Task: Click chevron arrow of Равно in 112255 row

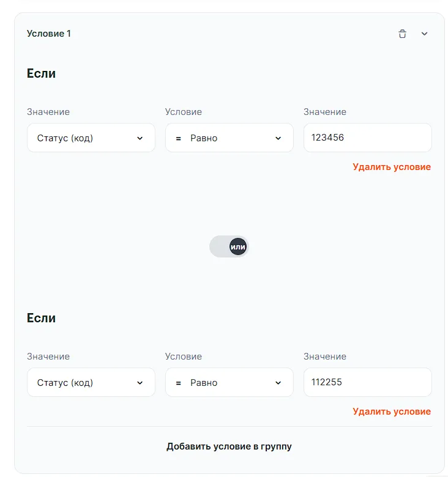Action: click(x=278, y=383)
